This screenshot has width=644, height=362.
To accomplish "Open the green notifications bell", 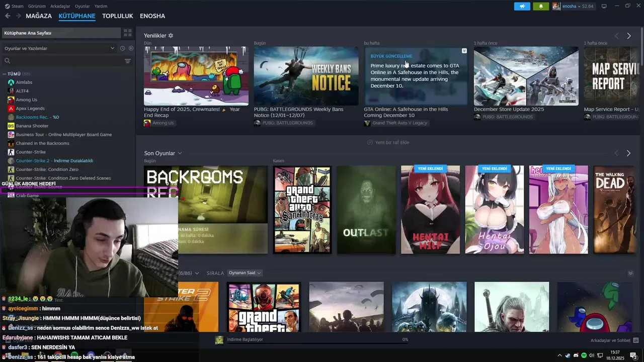I will [x=541, y=6].
